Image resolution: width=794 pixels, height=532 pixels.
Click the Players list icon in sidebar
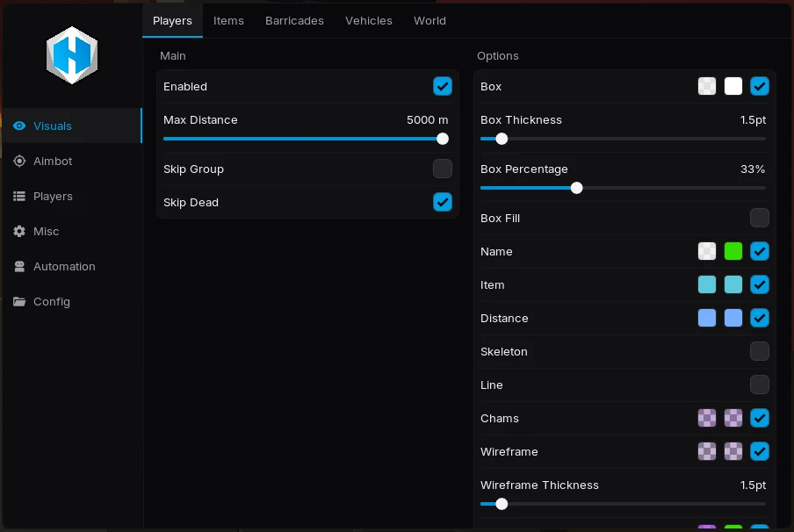19,196
